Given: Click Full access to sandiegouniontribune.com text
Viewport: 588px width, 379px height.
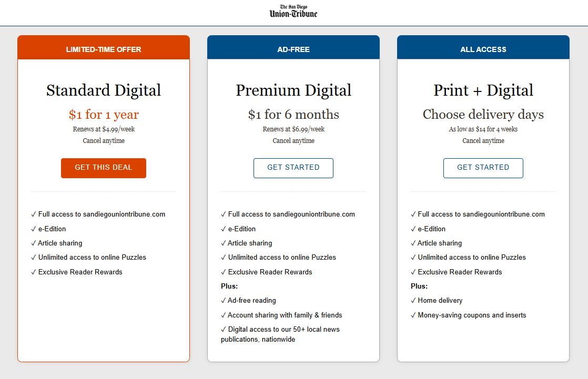Looking at the screenshot, I should (102, 214).
